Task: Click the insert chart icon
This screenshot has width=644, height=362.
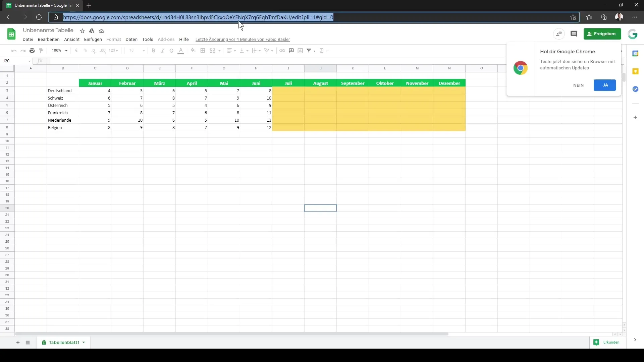Action: tap(300, 51)
